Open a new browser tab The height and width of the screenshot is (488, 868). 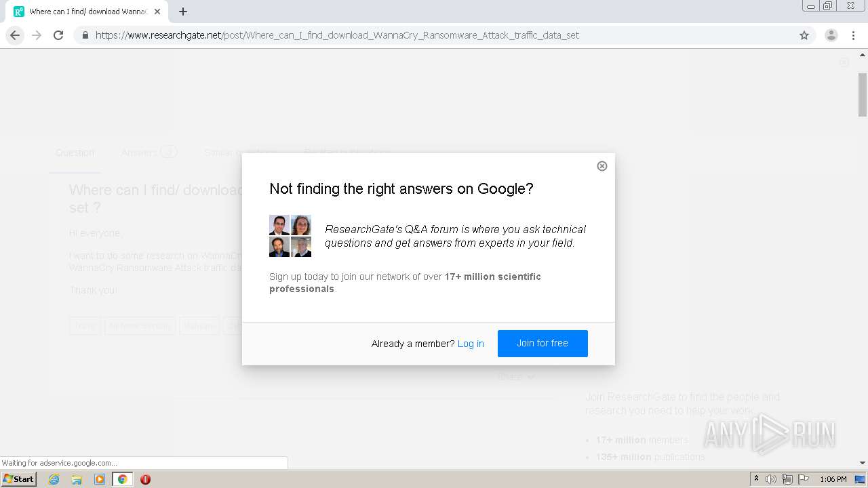point(183,12)
